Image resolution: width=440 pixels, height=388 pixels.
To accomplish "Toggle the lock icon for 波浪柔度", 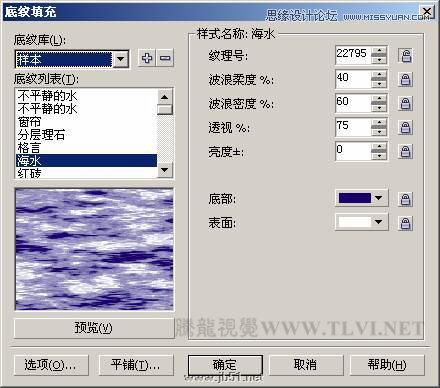I will (x=405, y=79).
